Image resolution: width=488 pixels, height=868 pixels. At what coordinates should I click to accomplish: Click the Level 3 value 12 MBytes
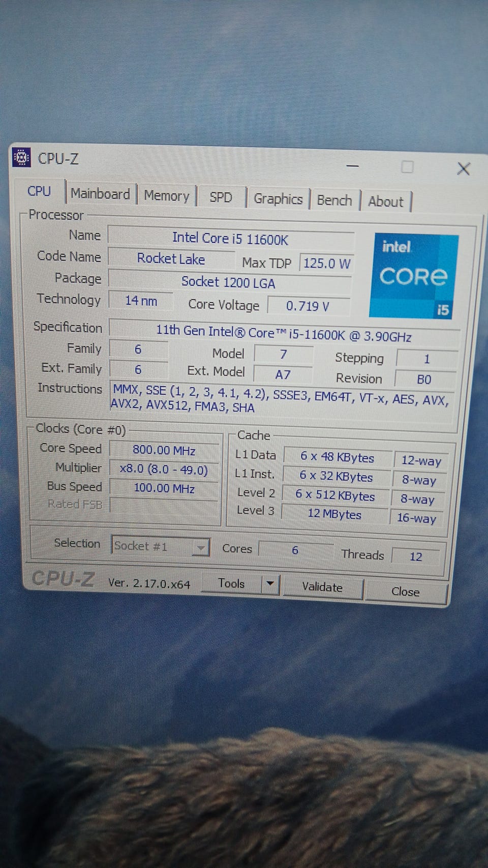pyautogui.click(x=334, y=514)
